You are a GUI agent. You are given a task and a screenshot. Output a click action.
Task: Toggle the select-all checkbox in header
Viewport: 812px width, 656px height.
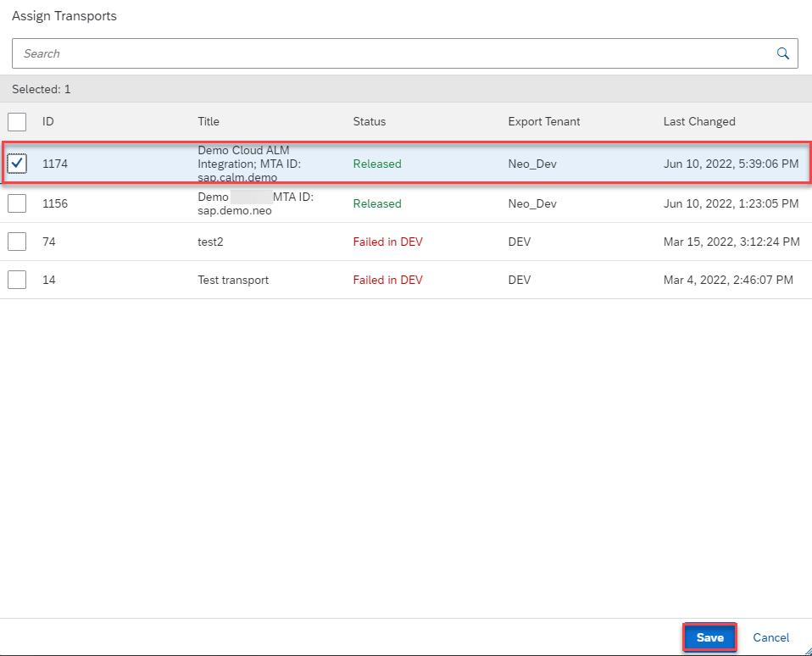click(x=17, y=122)
